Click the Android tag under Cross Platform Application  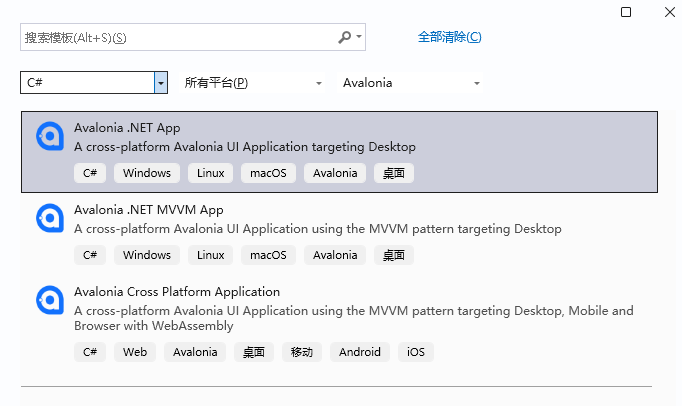point(360,352)
